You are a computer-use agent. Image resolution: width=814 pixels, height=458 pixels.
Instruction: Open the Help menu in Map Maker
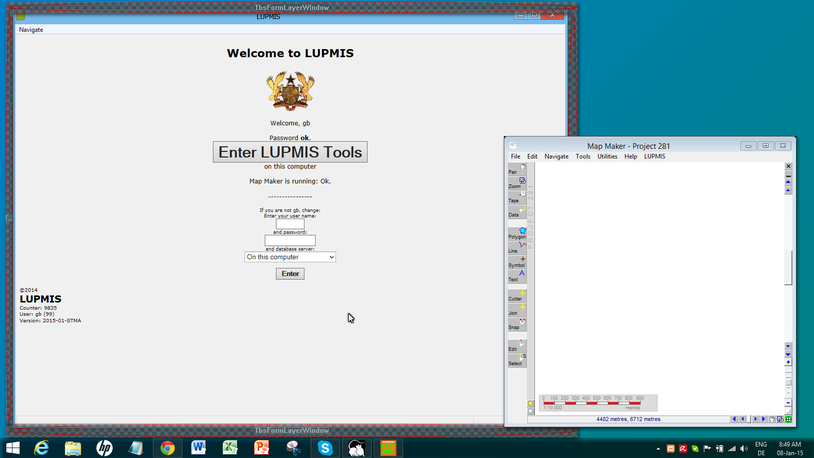[x=630, y=156]
